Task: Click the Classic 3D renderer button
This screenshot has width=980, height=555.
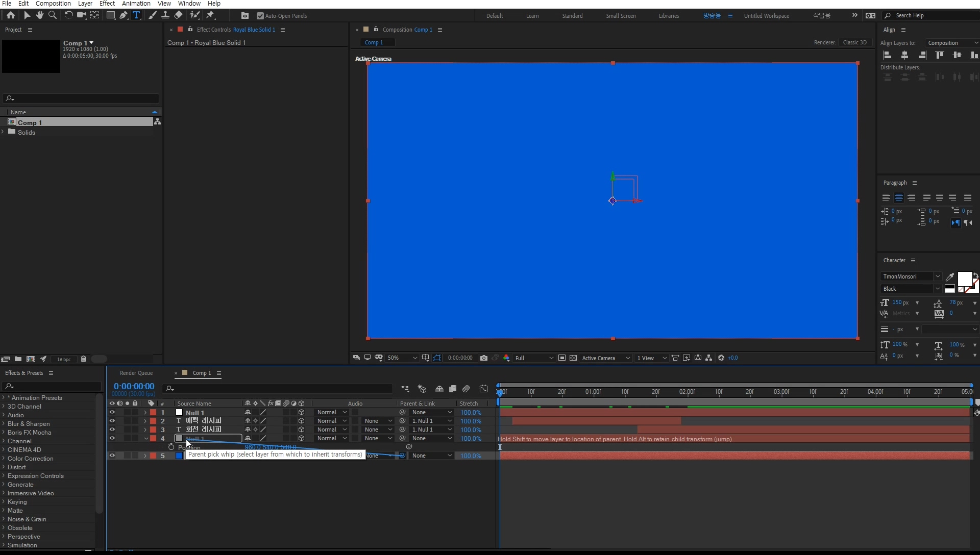Action: click(854, 42)
